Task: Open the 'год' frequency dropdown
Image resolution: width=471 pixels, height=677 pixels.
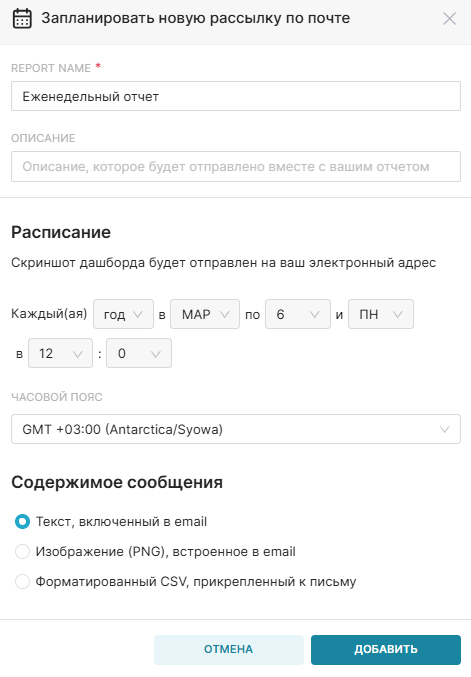Action: [x=123, y=314]
